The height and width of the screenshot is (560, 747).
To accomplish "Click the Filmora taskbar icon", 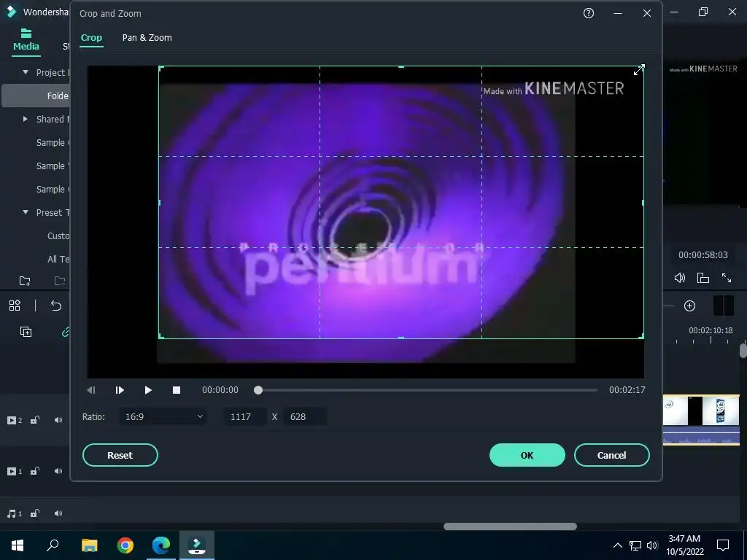I will 197,545.
